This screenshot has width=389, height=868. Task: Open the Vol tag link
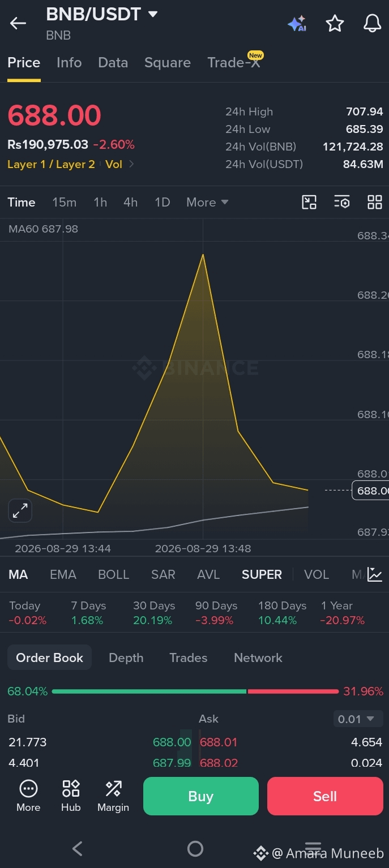114,164
